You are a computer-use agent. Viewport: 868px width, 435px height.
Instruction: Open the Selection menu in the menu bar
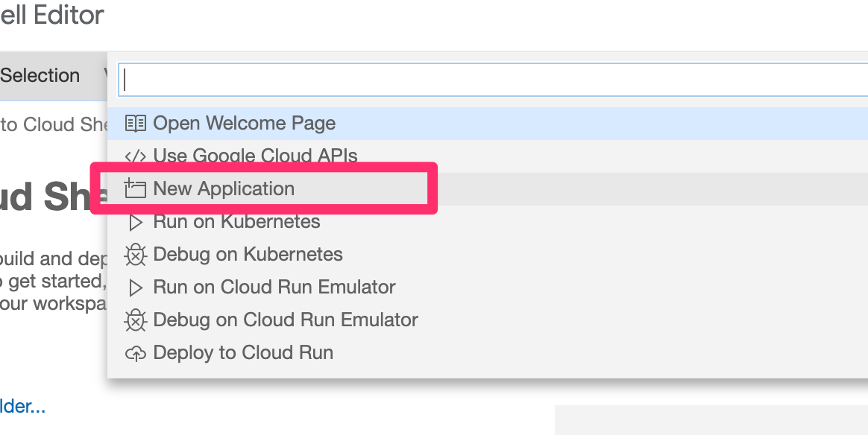pyautogui.click(x=40, y=76)
